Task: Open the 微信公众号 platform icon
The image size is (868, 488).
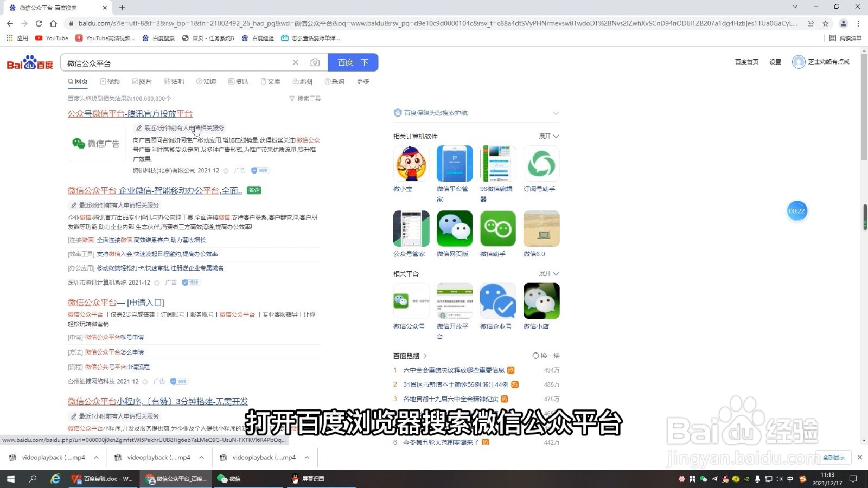Action: 411,301
